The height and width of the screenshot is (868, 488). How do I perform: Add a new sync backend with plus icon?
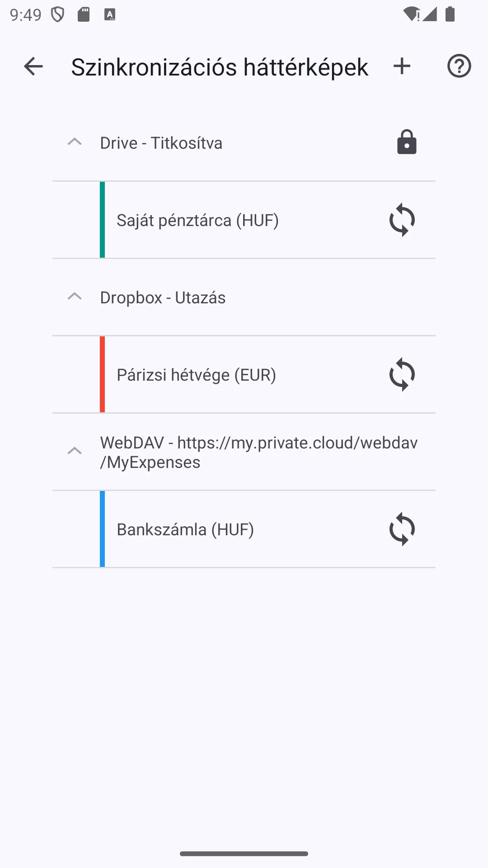click(402, 66)
